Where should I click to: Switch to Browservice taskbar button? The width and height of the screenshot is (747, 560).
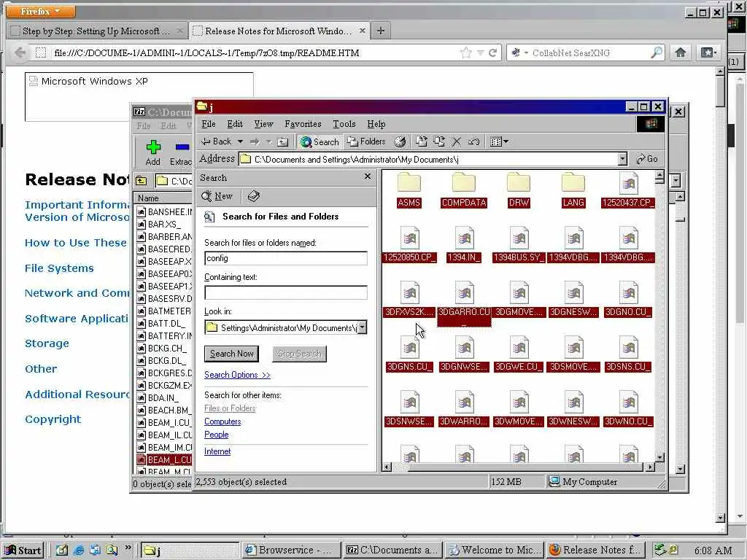291,550
